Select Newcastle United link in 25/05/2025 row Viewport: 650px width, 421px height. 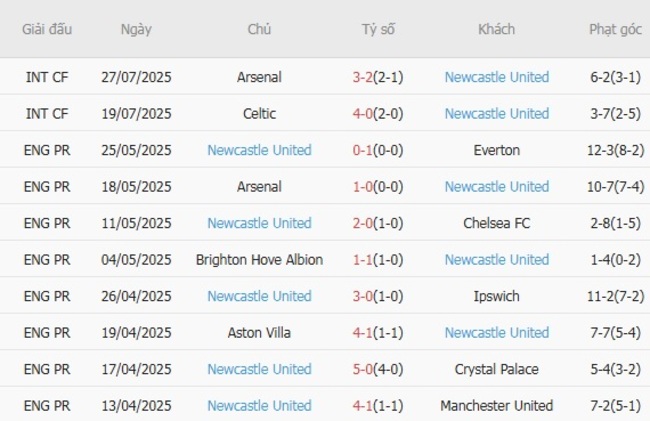pyautogui.click(x=259, y=150)
